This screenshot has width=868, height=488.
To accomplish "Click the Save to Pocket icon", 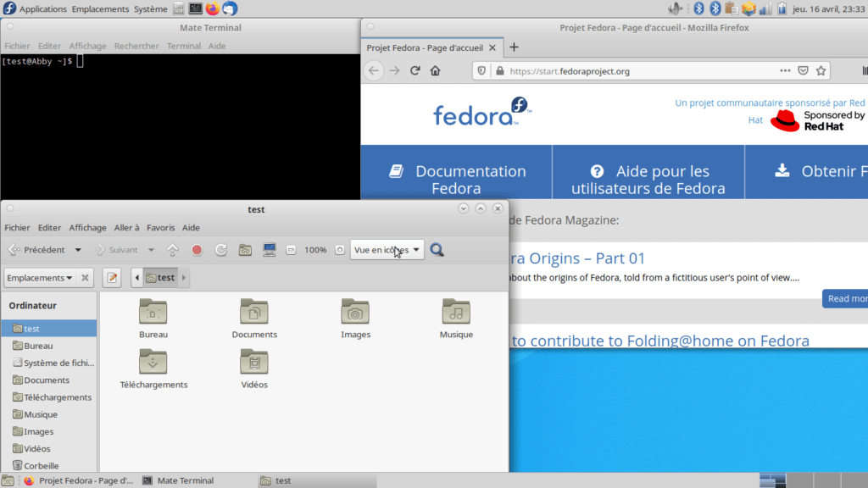I will click(x=804, y=71).
